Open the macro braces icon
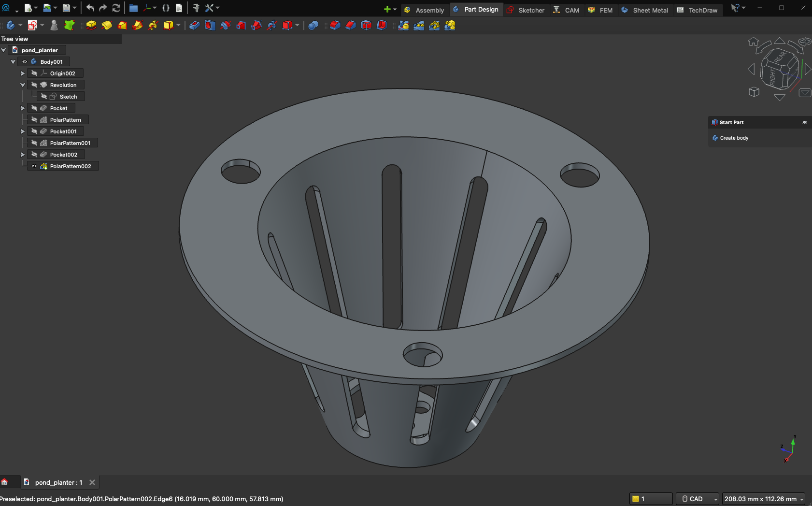812x506 pixels. coord(166,8)
